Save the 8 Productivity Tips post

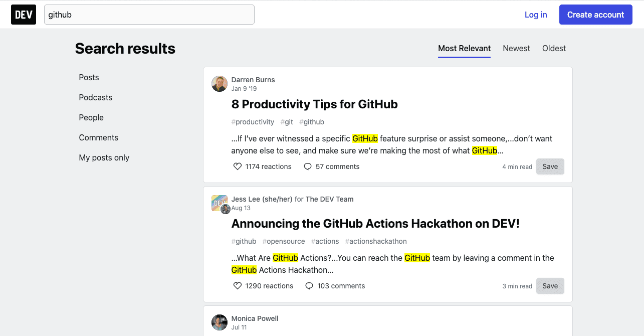550,166
